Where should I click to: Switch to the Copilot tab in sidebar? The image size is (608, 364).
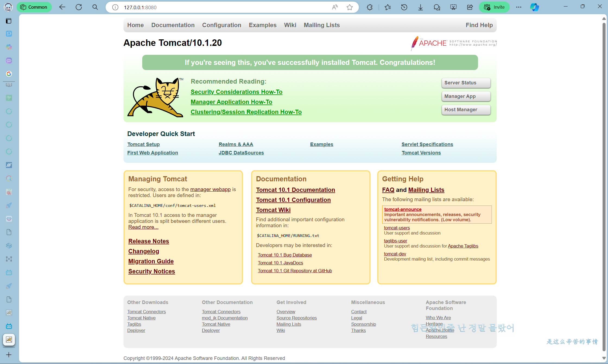[x=9, y=47]
